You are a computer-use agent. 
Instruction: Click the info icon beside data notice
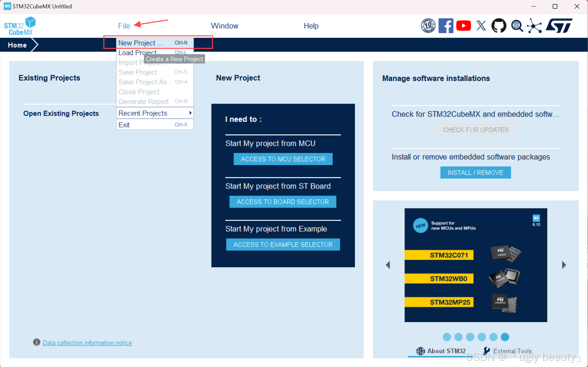37,342
